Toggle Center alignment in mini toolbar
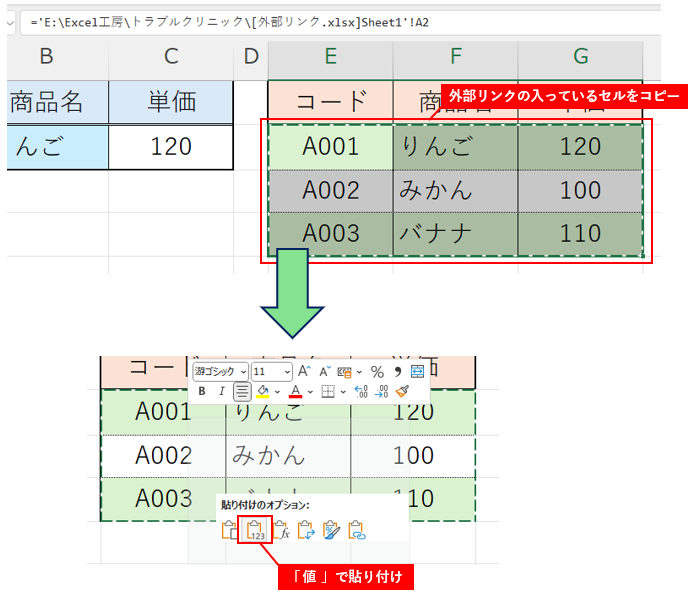698x601 pixels. (x=242, y=391)
